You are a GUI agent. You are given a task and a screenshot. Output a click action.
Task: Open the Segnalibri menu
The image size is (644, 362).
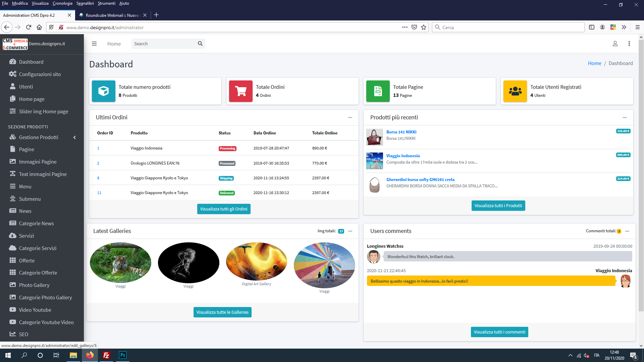(85, 3)
